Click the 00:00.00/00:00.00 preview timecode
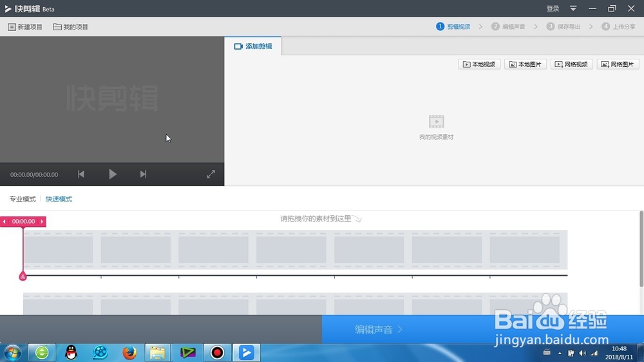This screenshot has width=644, height=362. [x=34, y=175]
